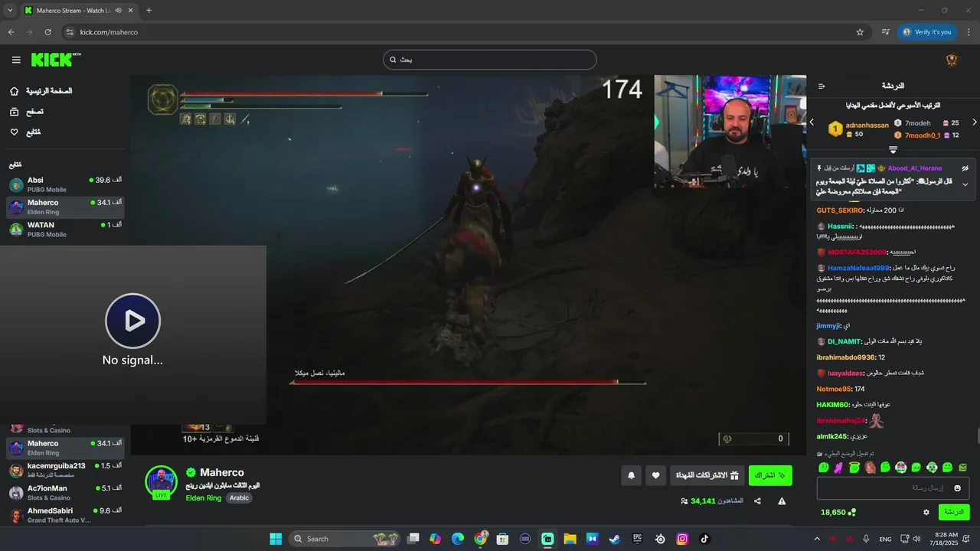Open the Absi channel in the sidebar

tap(65, 184)
